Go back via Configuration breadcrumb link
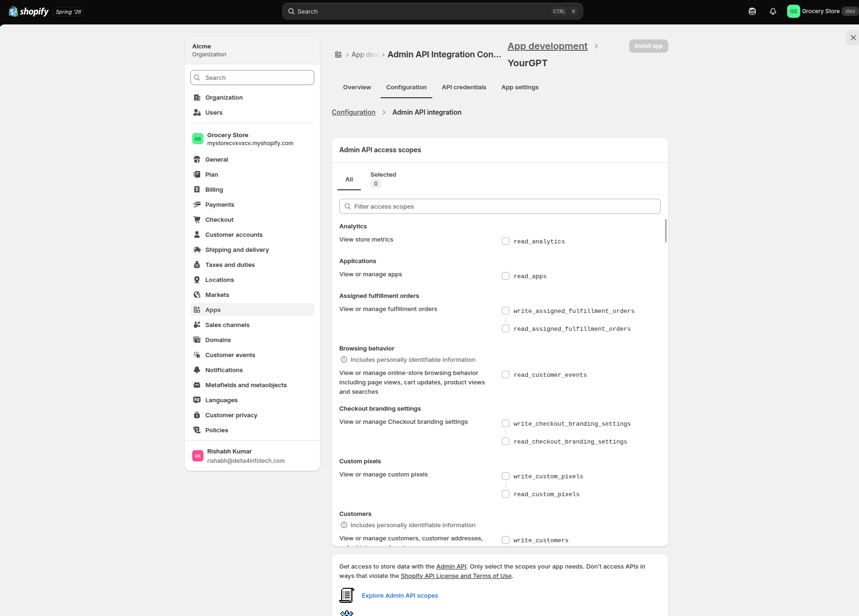 [353, 112]
